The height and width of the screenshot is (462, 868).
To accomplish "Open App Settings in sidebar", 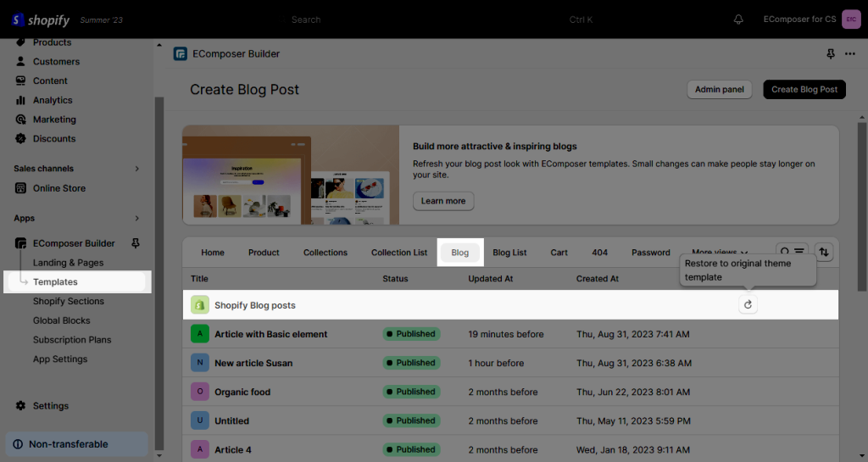I will tap(60, 359).
